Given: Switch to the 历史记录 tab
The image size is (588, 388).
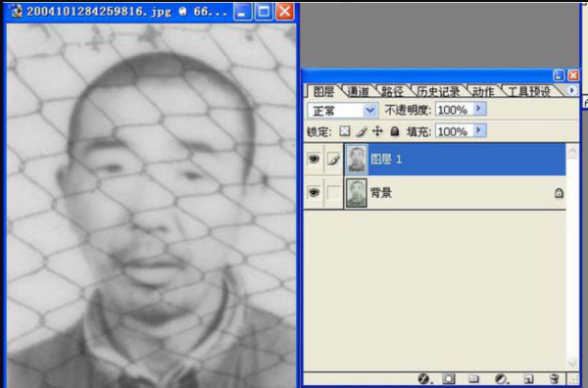Looking at the screenshot, I should tap(438, 91).
